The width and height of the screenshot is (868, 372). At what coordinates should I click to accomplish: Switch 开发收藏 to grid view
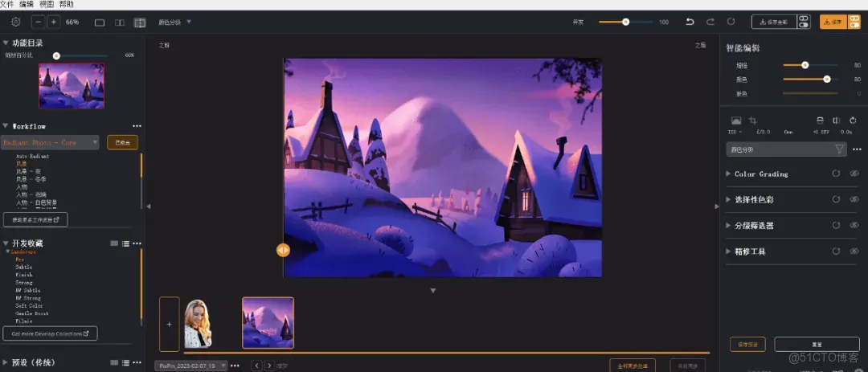114,243
